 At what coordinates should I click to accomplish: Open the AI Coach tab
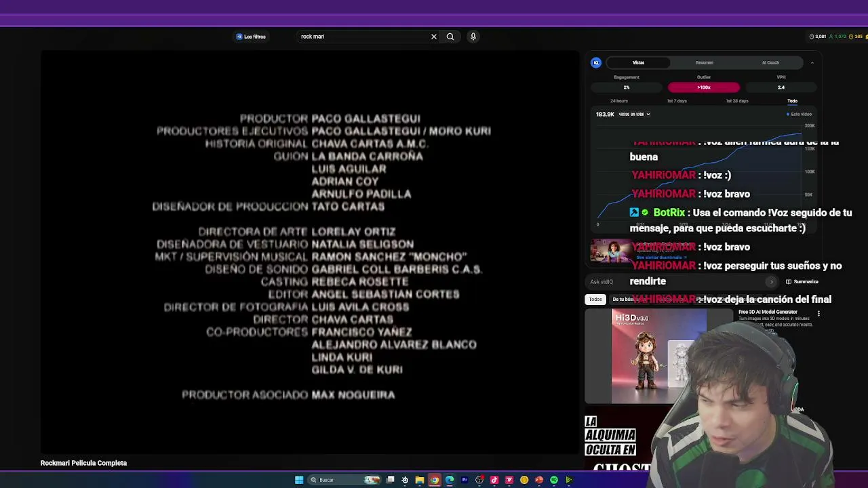coord(770,62)
